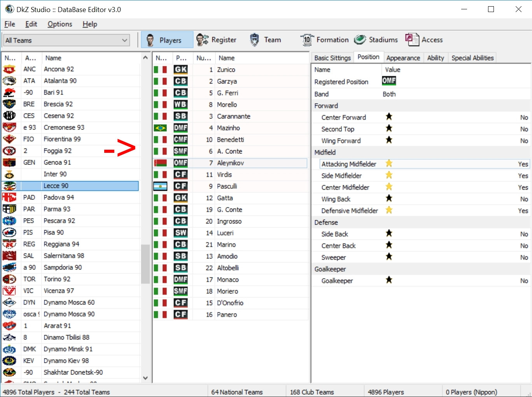Click the Fiorentina 99 team crest
The height and width of the screenshot is (397, 532).
click(x=9, y=139)
